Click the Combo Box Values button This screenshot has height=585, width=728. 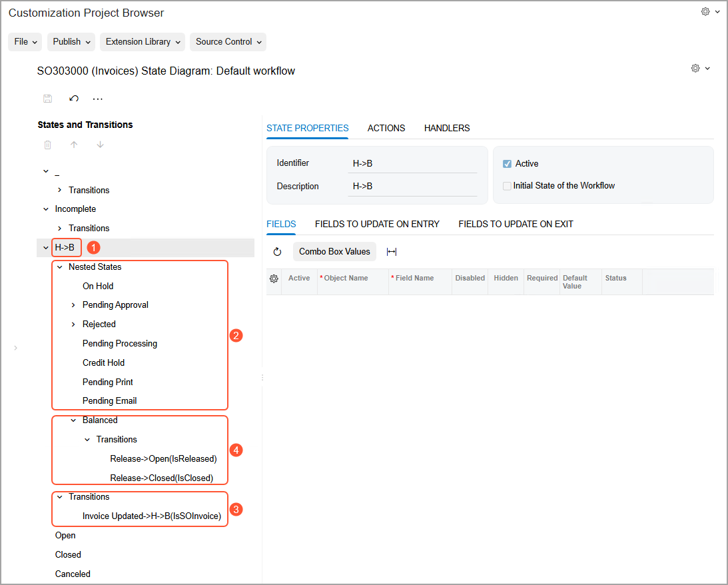coord(334,252)
